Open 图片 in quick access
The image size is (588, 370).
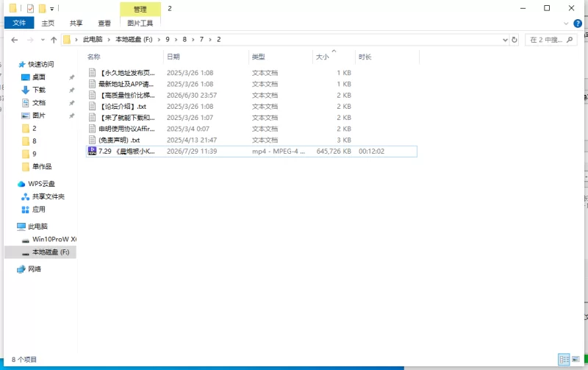click(39, 115)
